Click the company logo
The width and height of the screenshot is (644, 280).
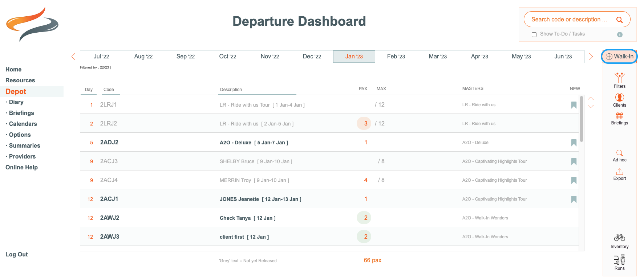click(x=32, y=24)
